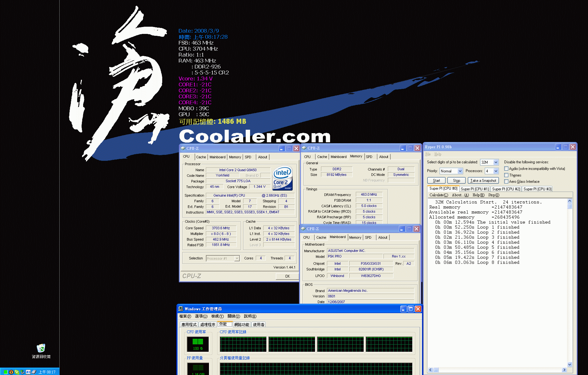Click scroll up arrow in Super PI log
Viewport: 588px width, 375px height.
(570, 201)
